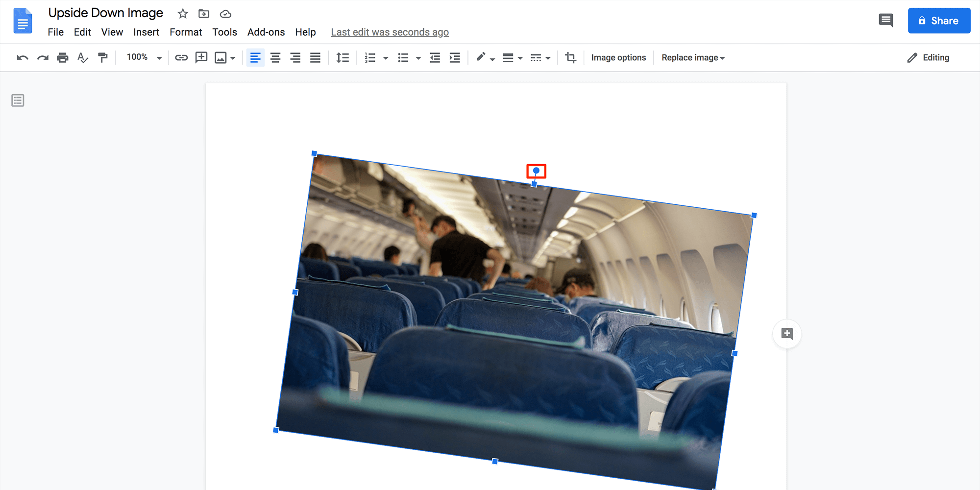Open version history via last edit link
Screen dimensions: 980x490
click(390, 32)
